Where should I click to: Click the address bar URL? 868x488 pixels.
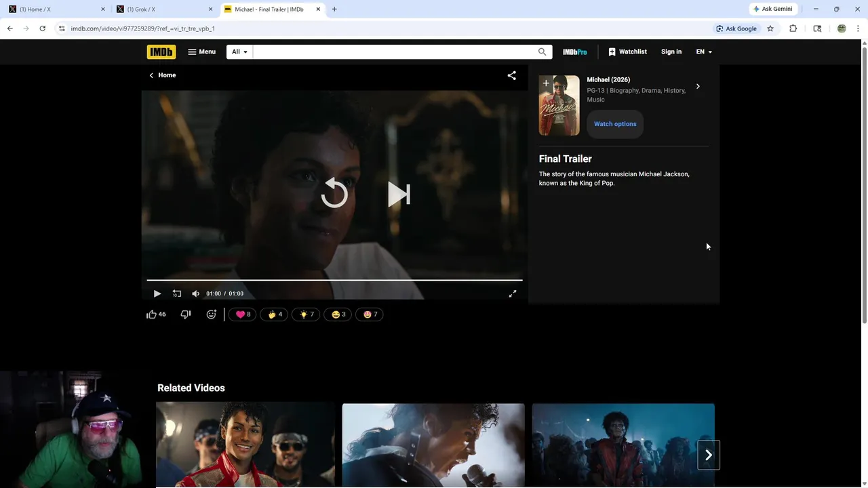(x=142, y=28)
